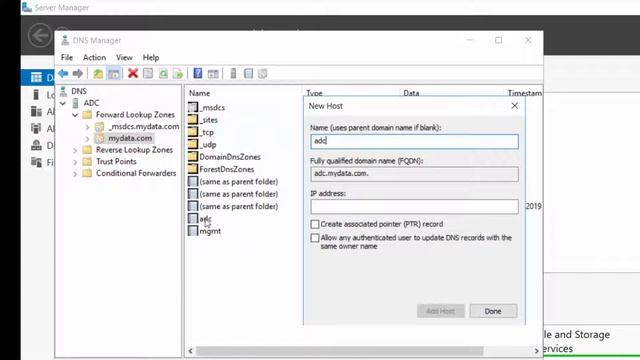Open the blue Help toolbar icon
This screenshot has height=360, width=640.
point(198,73)
